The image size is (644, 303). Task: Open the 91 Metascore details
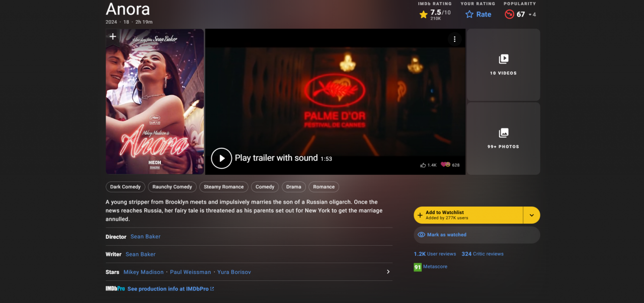click(x=430, y=267)
